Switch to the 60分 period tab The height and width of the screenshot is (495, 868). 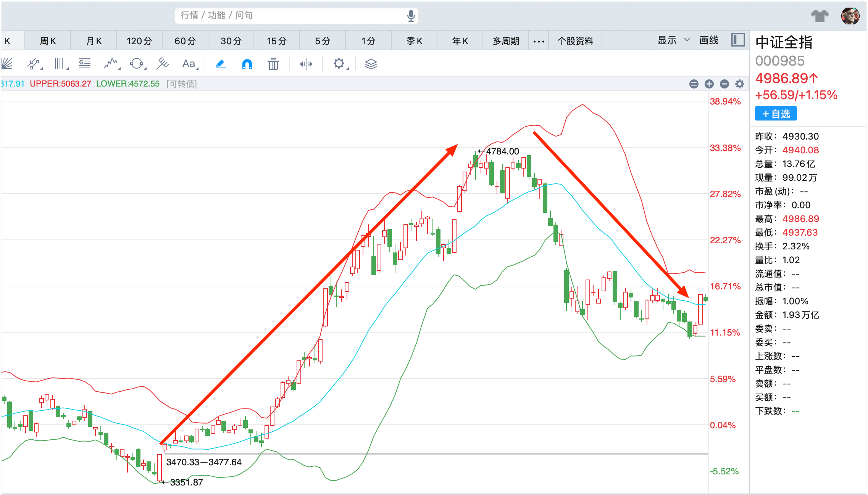pos(185,41)
